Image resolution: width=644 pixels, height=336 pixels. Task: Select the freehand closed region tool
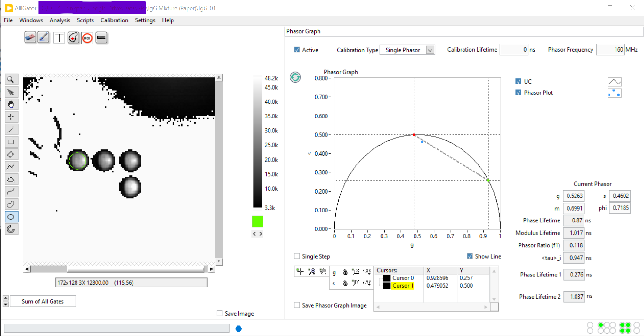[11, 204]
